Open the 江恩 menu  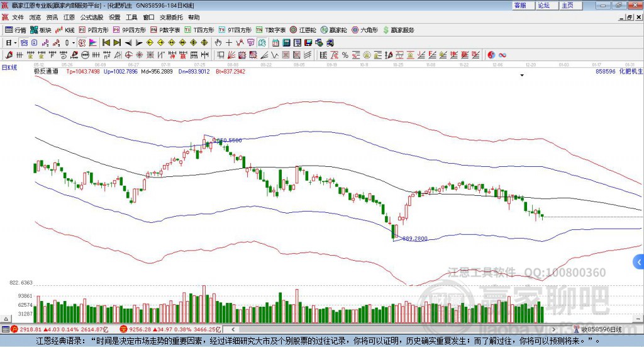click(x=69, y=17)
